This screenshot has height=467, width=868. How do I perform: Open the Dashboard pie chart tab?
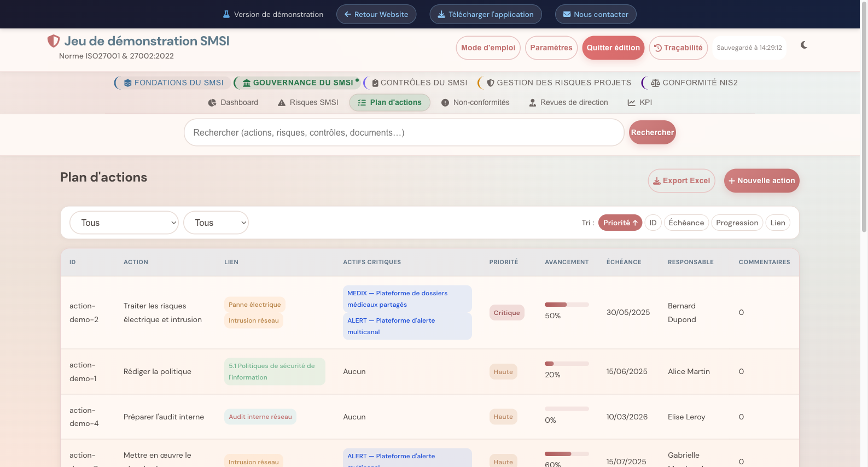pyautogui.click(x=233, y=103)
